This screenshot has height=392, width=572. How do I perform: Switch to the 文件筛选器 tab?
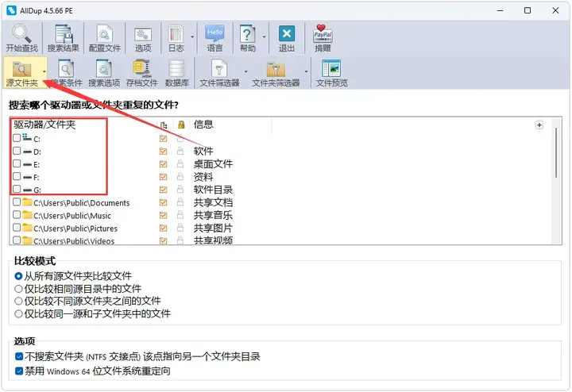[219, 73]
